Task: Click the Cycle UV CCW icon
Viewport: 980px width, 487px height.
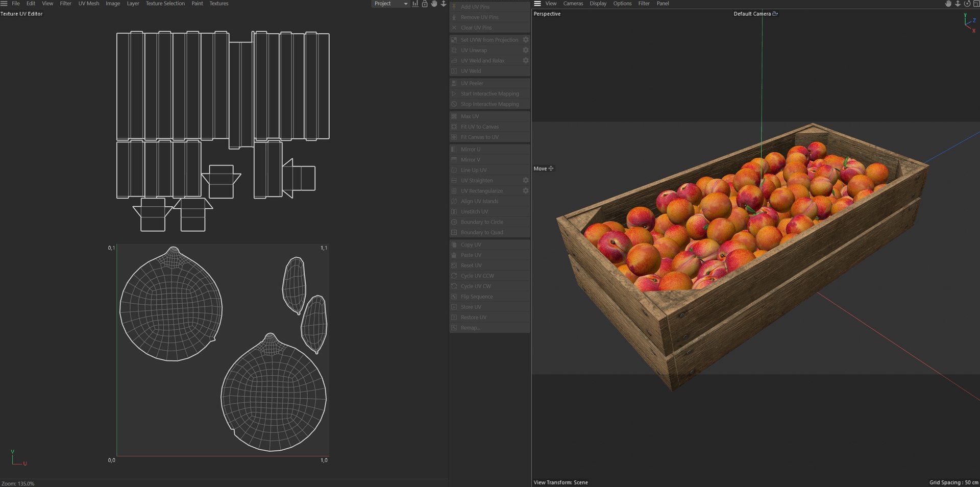Action: coord(454,276)
